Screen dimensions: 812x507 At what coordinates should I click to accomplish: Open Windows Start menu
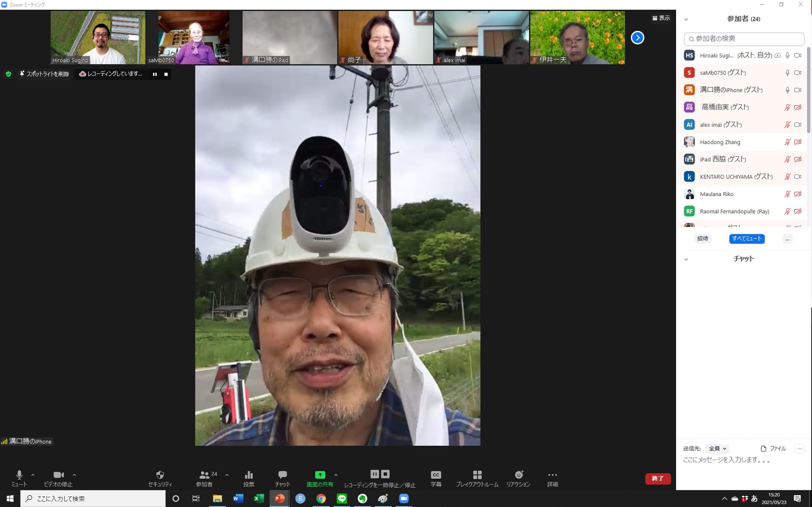point(10,498)
